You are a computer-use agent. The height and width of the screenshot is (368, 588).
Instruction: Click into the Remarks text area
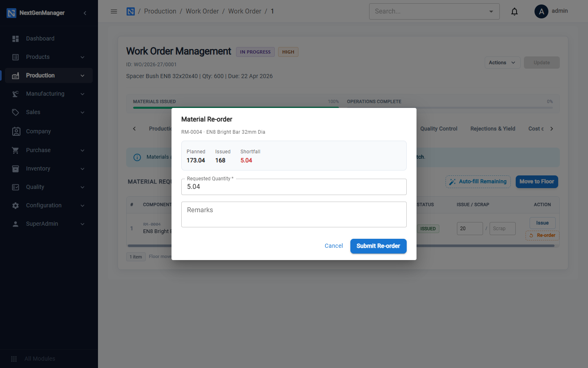[x=294, y=215]
